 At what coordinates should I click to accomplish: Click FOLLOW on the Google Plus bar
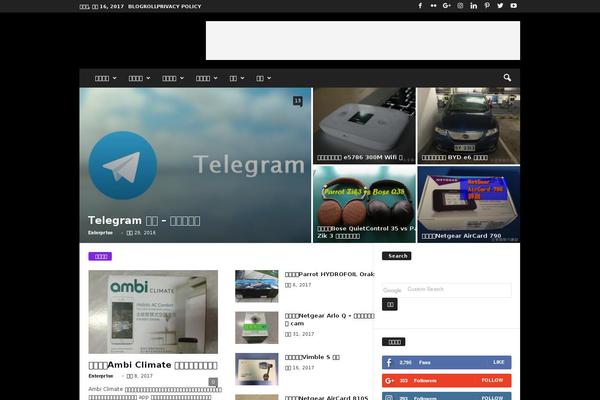tap(492, 380)
